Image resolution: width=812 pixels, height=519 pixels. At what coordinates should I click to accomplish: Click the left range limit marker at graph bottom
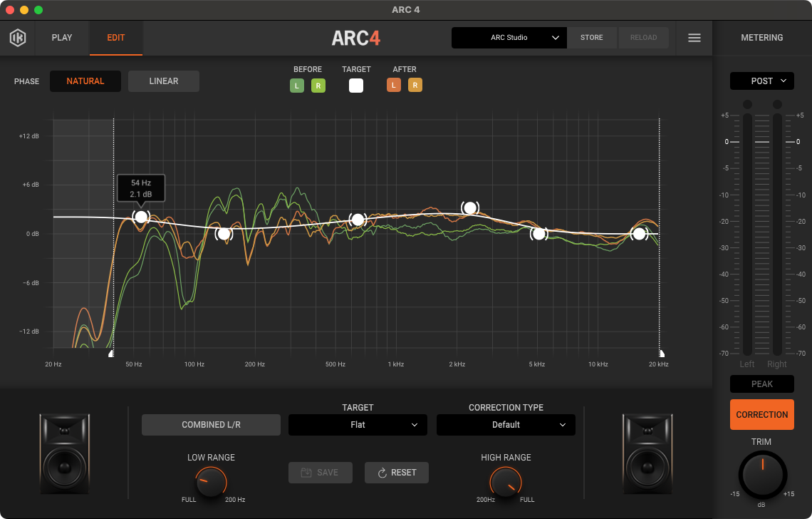pyautogui.click(x=111, y=354)
